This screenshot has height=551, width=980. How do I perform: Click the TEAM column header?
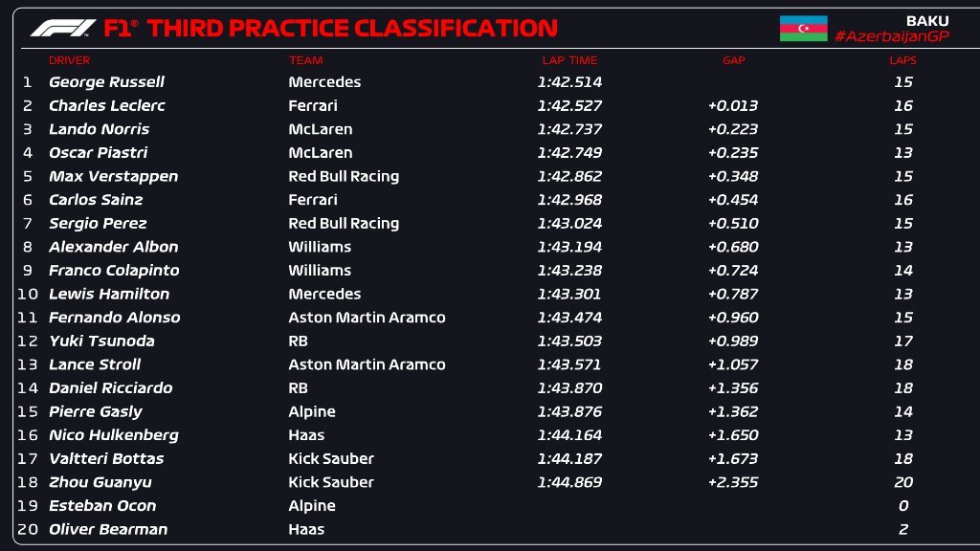[x=305, y=60]
